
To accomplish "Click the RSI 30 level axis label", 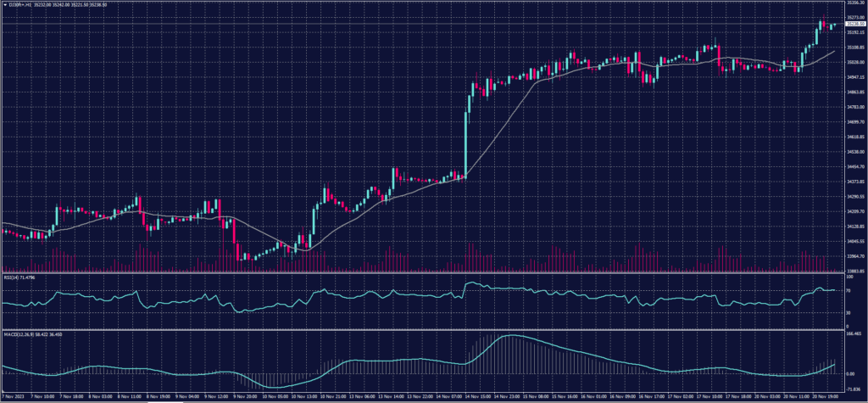I will tap(848, 312).
